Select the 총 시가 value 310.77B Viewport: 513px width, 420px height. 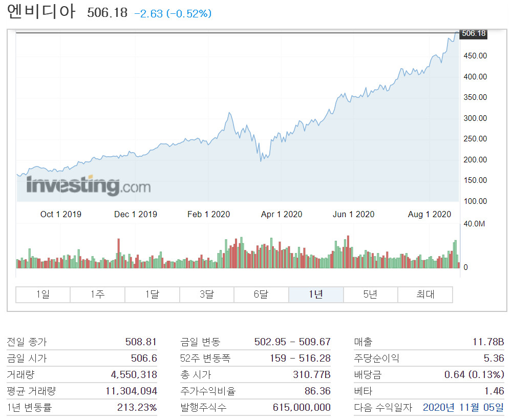(312, 374)
